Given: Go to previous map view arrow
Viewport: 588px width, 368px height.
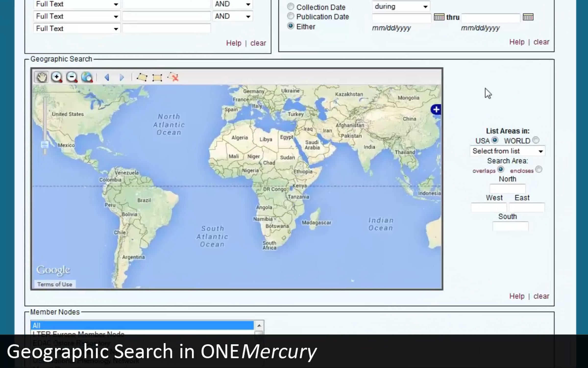Looking at the screenshot, I should click(x=107, y=78).
